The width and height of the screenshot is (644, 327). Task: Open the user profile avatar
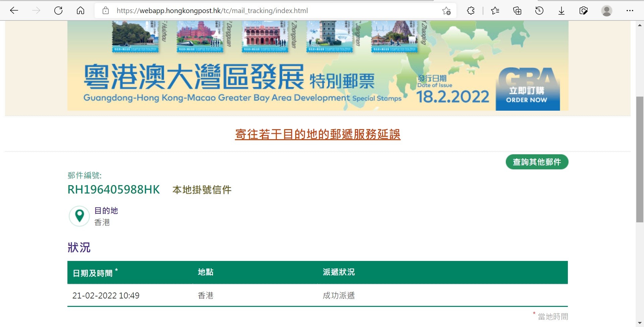[x=606, y=11]
